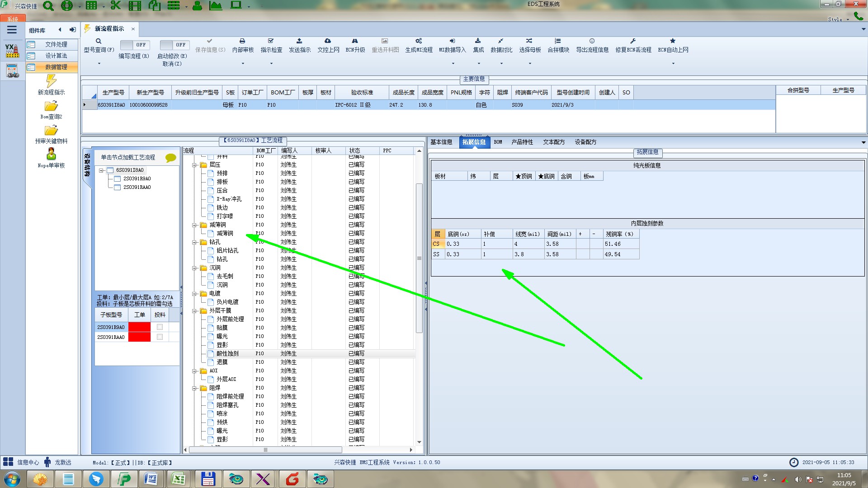The image size is (868, 488).
Task: Toggle the 启动修改(E) OFF switch
Action: point(174,45)
